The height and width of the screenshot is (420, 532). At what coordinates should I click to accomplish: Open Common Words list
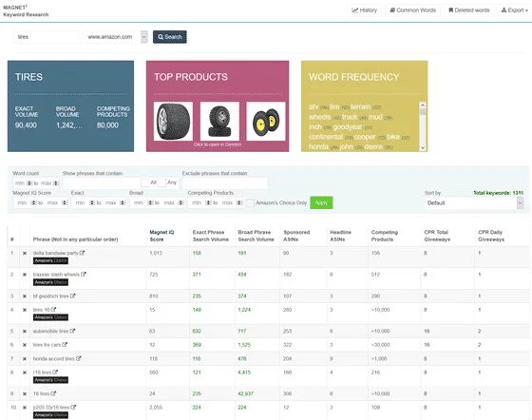pos(413,10)
